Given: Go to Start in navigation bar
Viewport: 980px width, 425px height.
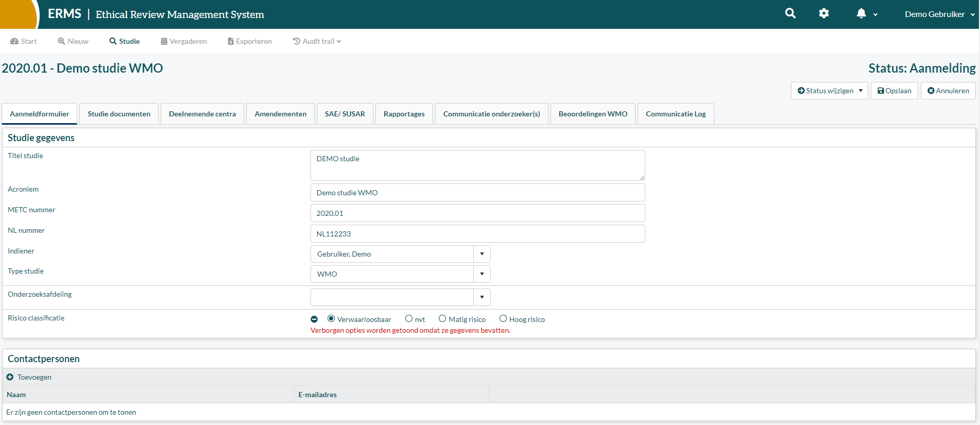Looking at the screenshot, I should tap(24, 41).
